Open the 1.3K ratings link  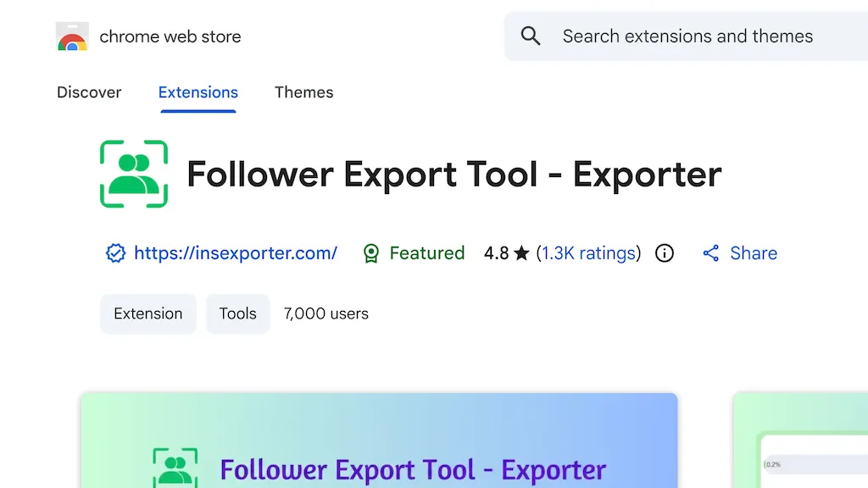tap(588, 253)
